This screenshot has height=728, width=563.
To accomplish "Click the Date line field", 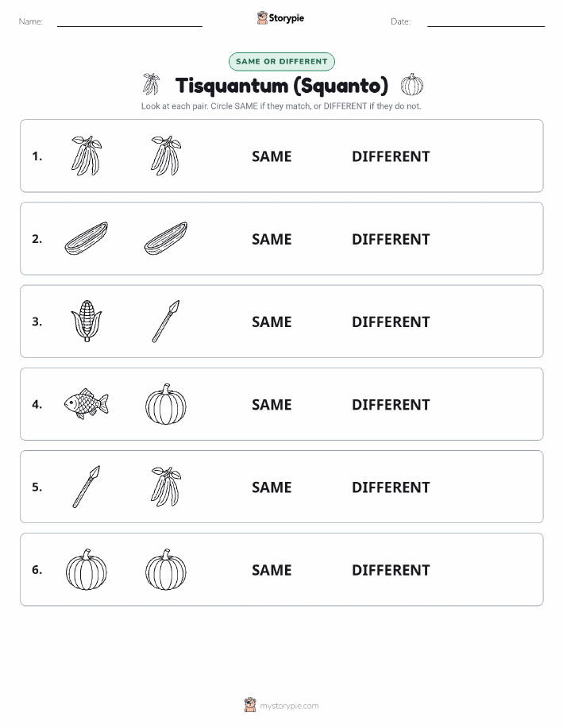I will [x=486, y=21].
